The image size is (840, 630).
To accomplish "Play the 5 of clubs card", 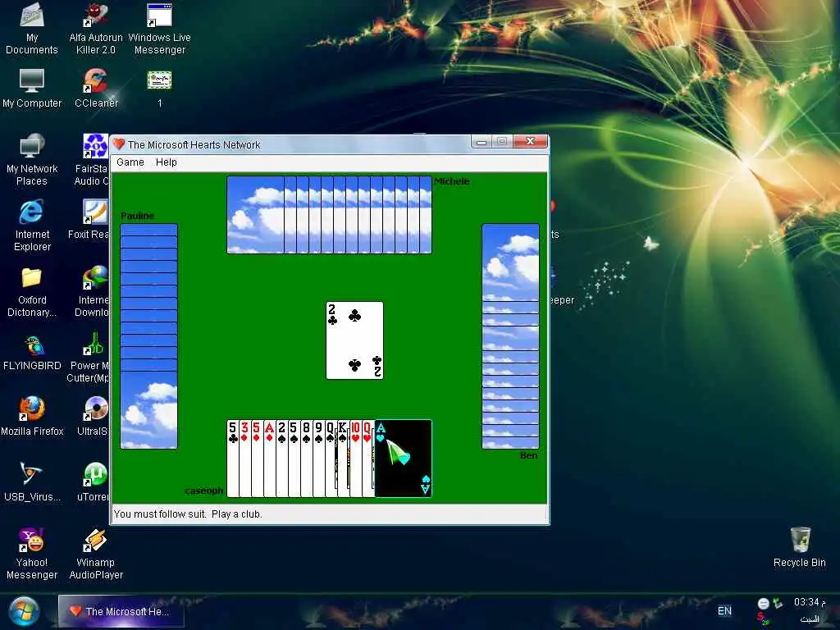I will coord(232,459).
